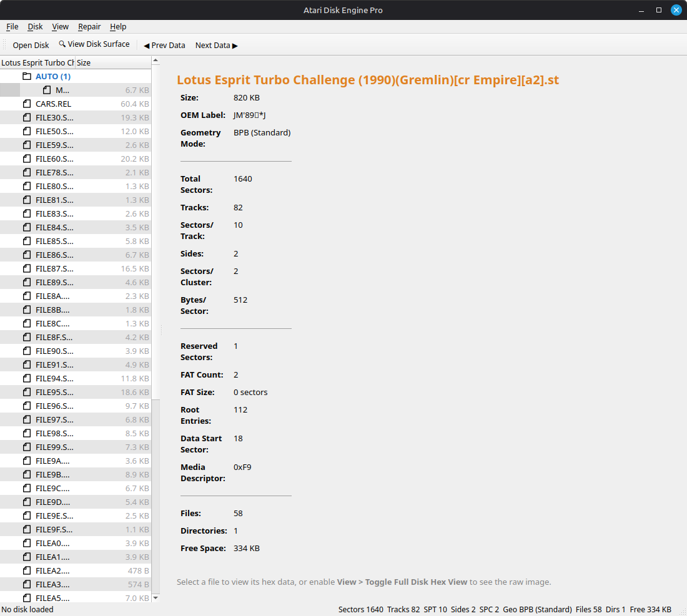Click the FILE85.S... file icon
Screen dimensions: 687x616
(27, 242)
